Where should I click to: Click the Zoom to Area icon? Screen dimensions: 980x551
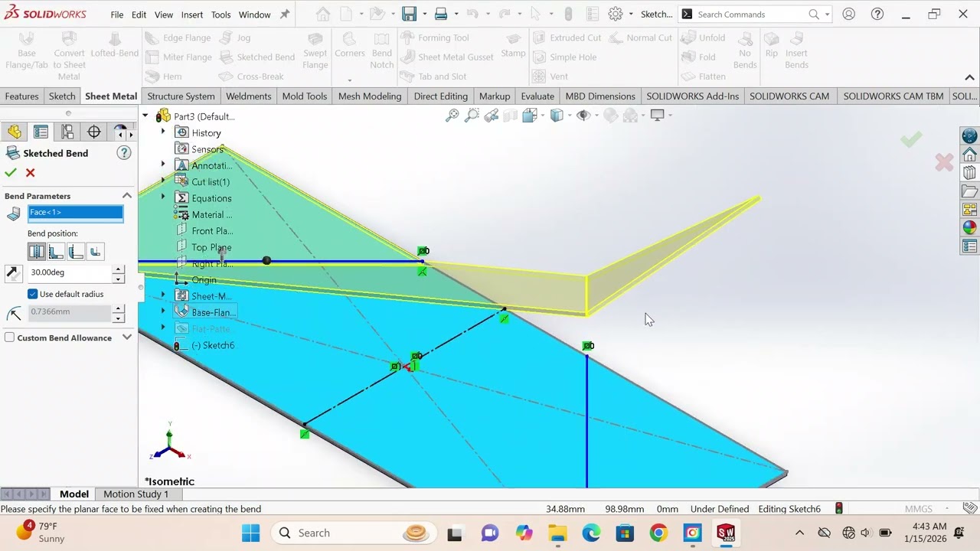coord(472,116)
